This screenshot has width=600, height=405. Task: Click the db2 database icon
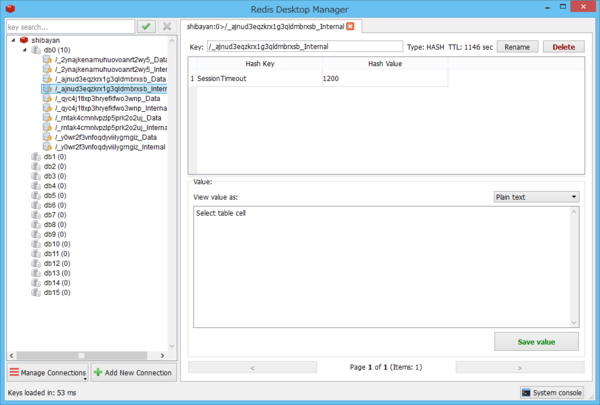(x=36, y=166)
